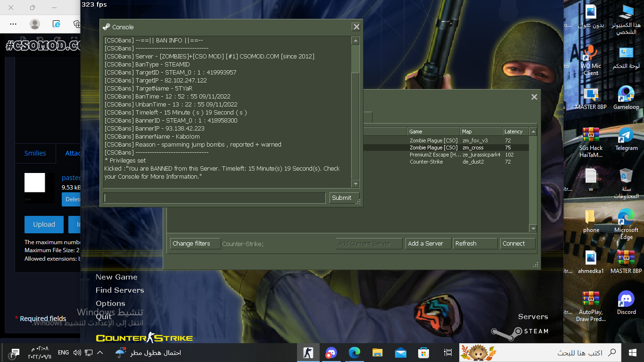Open the Control Panel desktop icon
Viewport: 644px width, 362px height.
(626, 58)
